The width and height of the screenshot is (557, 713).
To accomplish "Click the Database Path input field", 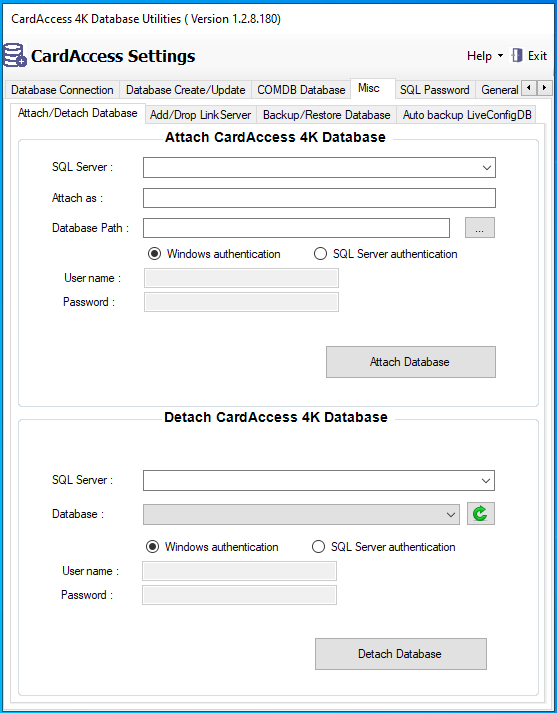I will coord(296,228).
